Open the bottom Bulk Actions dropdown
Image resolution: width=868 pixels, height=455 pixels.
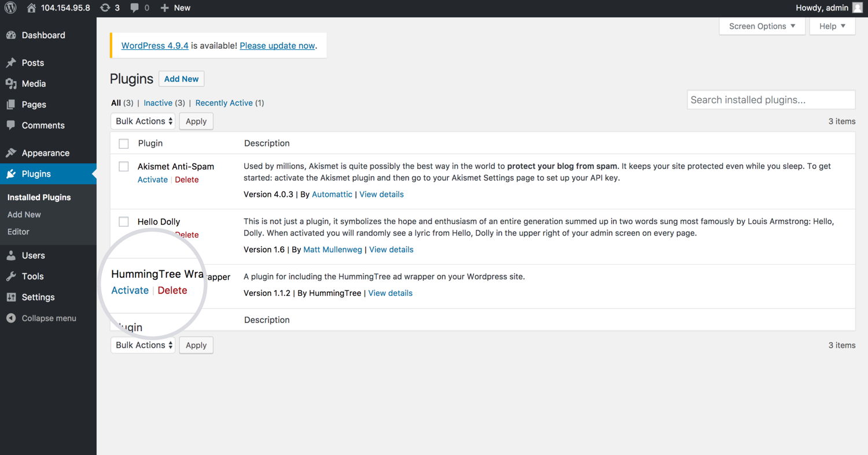(x=143, y=345)
